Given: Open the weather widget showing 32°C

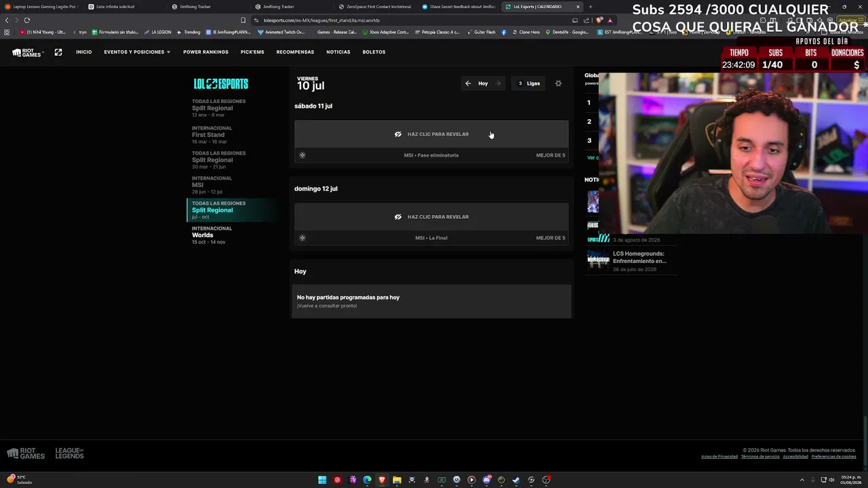Looking at the screenshot, I should (19, 479).
